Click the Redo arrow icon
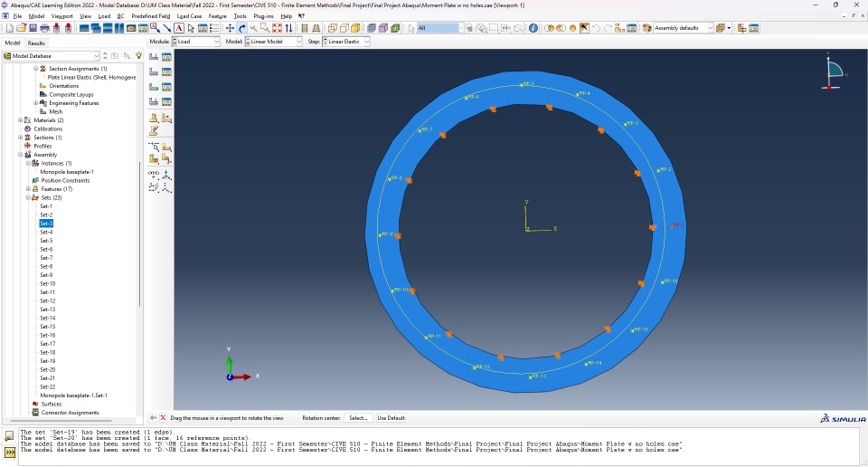 [608, 28]
